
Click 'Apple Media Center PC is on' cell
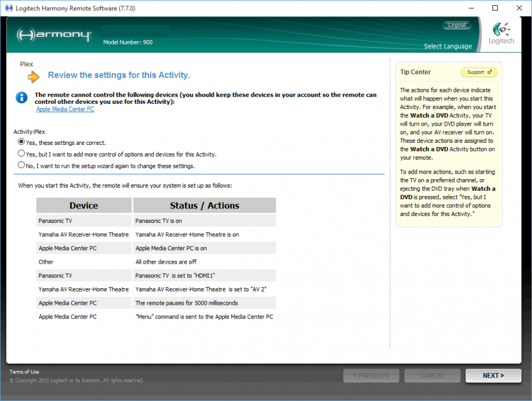tap(205, 248)
